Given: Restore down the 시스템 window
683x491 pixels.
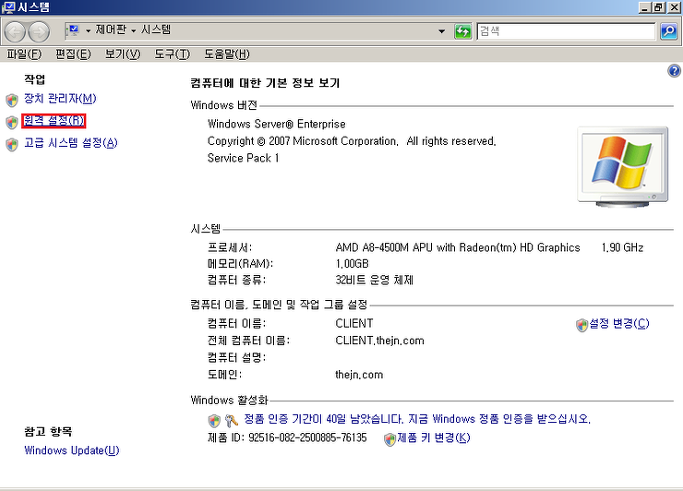Looking at the screenshot, I should [659, 7].
